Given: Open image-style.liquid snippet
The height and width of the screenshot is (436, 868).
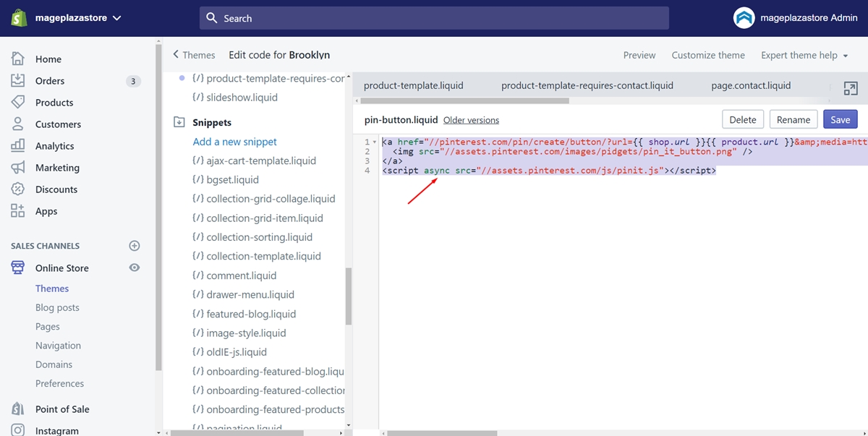Looking at the screenshot, I should pos(239,333).
